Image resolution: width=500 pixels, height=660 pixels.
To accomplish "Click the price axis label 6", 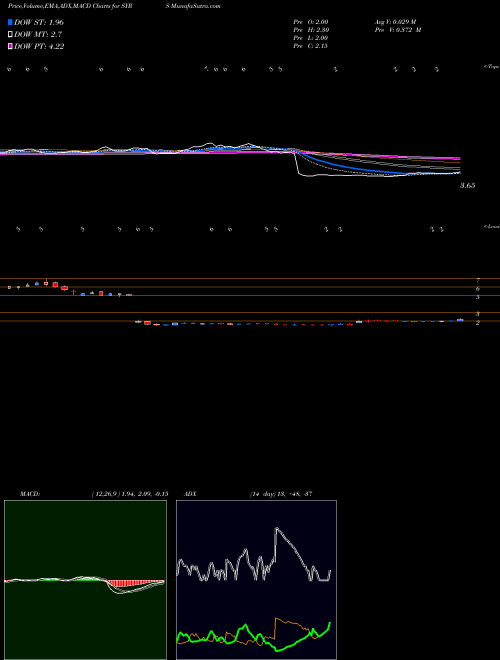I will 478,289.
